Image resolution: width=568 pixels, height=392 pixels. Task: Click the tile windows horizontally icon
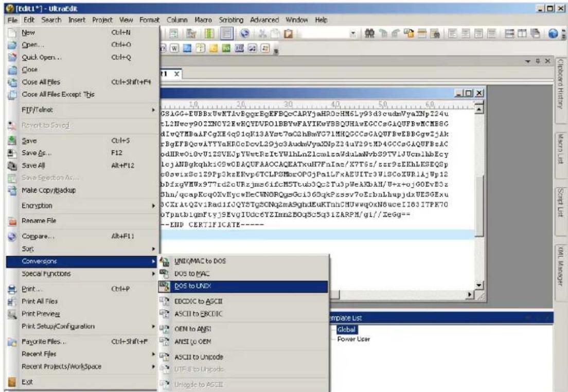(510, 33)
